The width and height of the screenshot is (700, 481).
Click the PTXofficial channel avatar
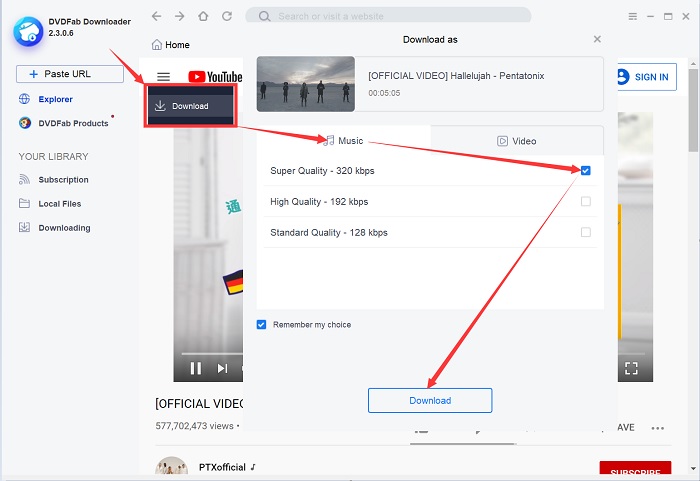coord(171,467)
